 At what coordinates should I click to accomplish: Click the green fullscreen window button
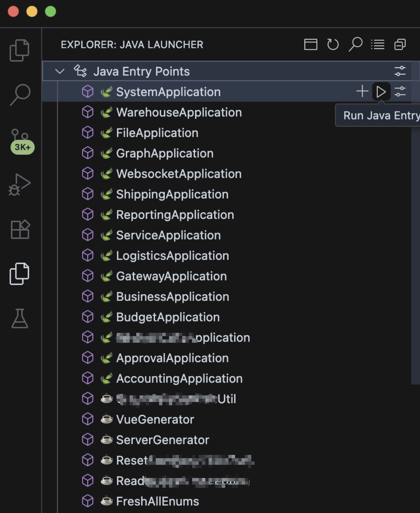50,11
